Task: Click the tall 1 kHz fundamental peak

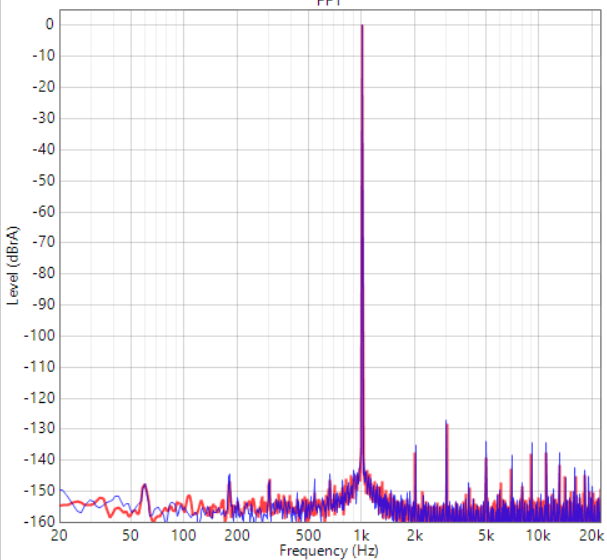Action: [362, 248]
